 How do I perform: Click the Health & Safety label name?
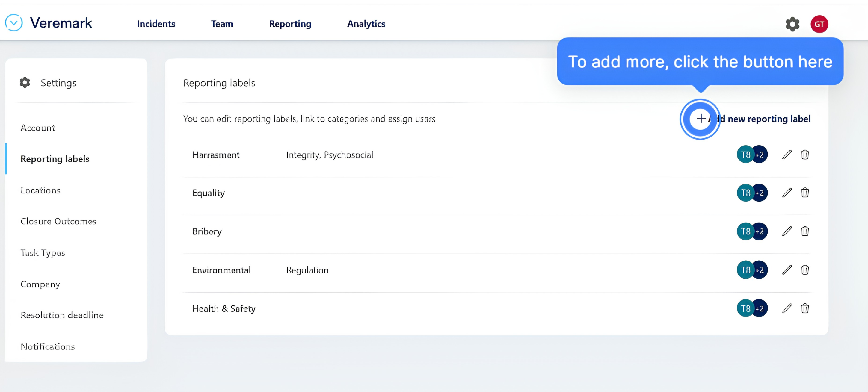(224, 308)
